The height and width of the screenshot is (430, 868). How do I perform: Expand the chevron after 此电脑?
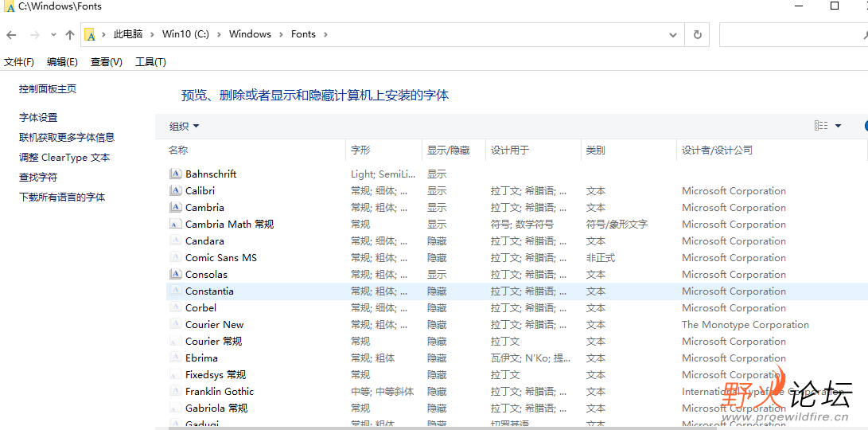point(152,34)
